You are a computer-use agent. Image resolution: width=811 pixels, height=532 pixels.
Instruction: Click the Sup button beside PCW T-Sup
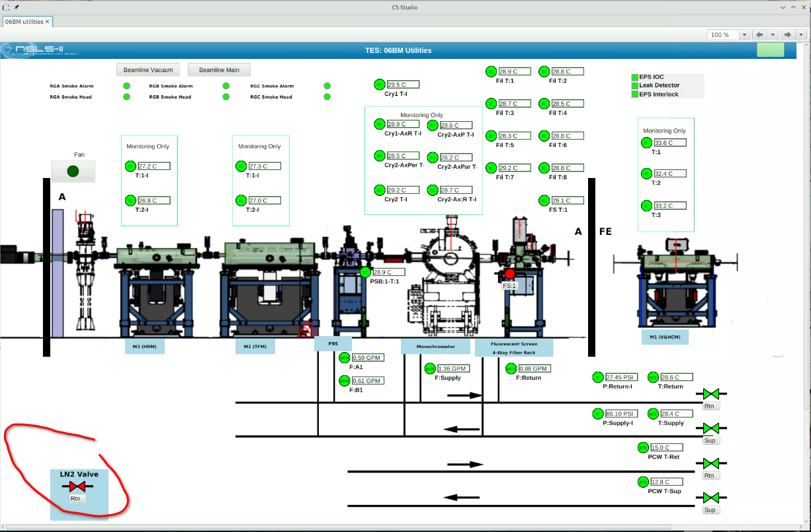709,510
